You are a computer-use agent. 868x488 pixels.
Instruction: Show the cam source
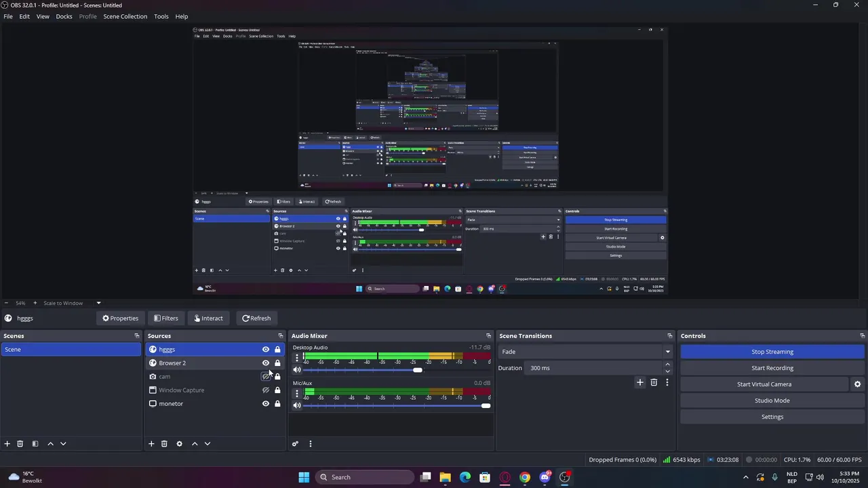tap(266, 377)
